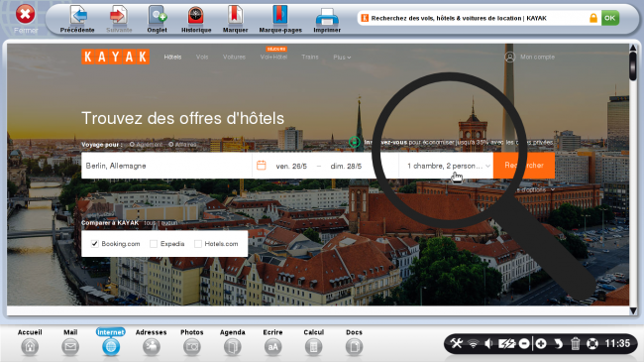Open the Hôtels tab on KAYAK
644x362 pixels.
(x=172, y=58)
